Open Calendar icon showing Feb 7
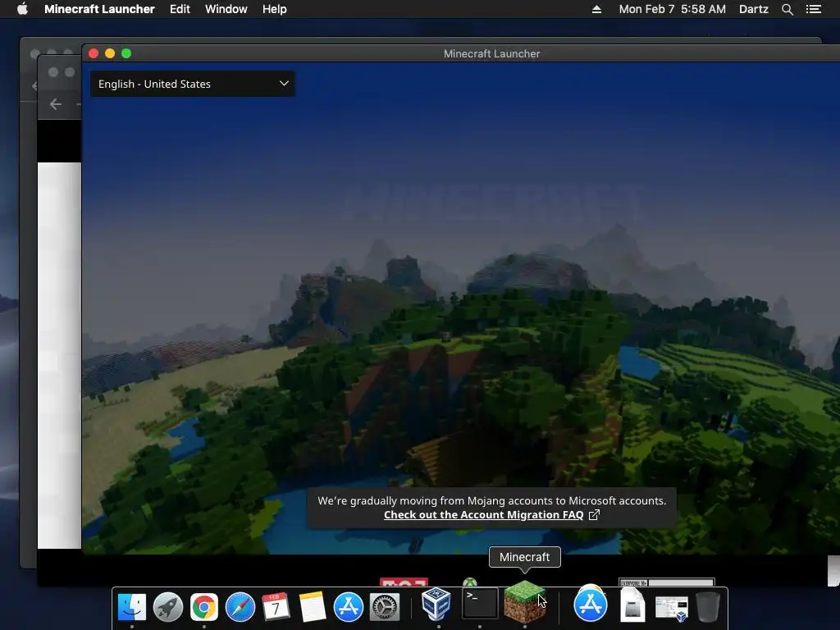This screenshot has height=630, width=840. (x=276, y=607)
